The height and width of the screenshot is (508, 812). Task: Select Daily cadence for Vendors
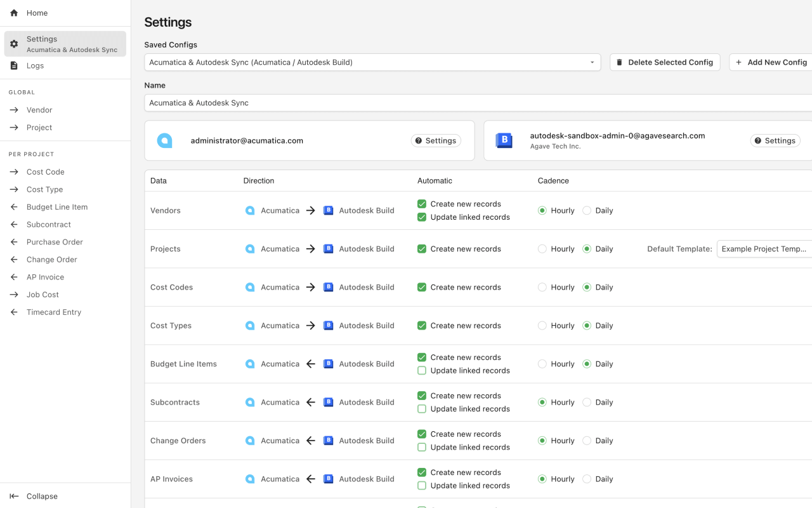[587, 210]
